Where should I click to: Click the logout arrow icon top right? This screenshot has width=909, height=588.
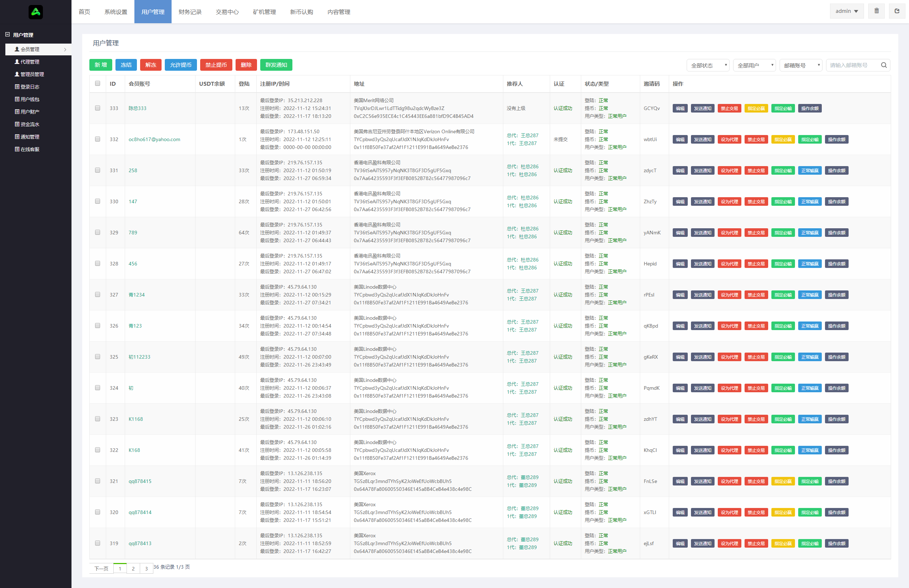coord(897,11)
